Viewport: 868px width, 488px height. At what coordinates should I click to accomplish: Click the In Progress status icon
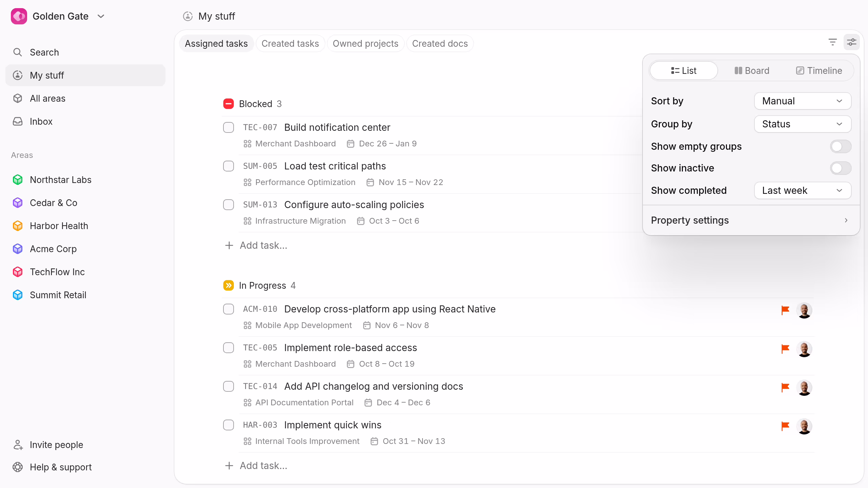229,285
